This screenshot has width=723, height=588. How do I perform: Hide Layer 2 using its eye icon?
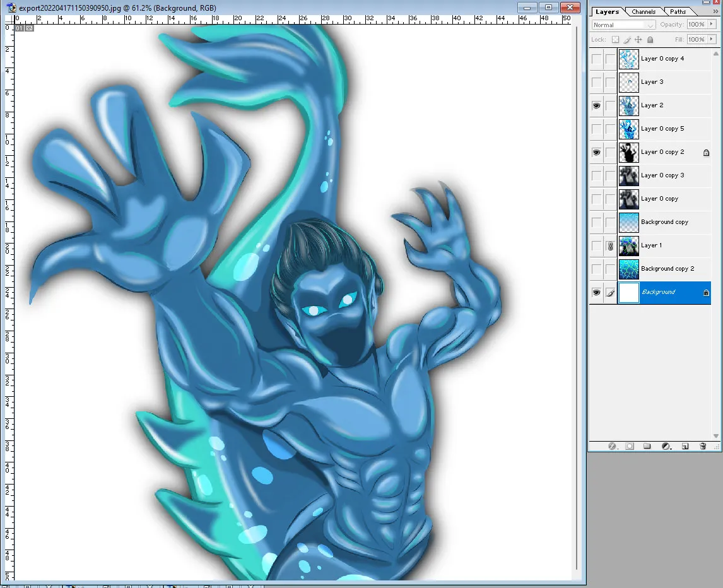point(596,105)
